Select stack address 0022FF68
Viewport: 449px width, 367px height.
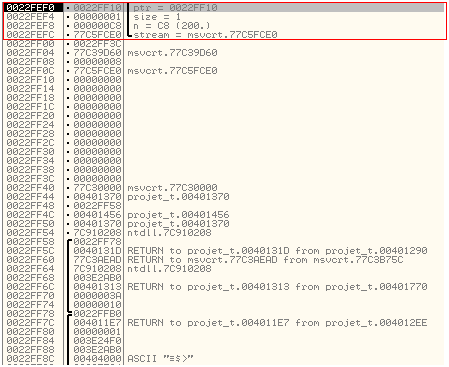[x=30, y=278]
